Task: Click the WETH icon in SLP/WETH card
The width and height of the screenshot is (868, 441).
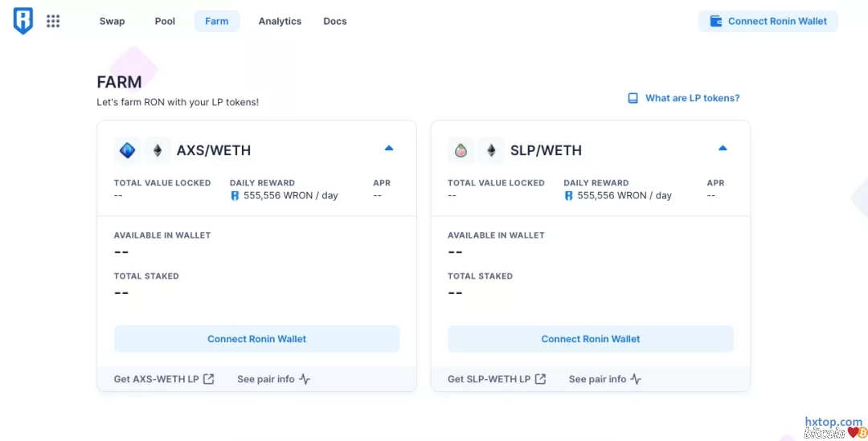Action: pos(491,150)
